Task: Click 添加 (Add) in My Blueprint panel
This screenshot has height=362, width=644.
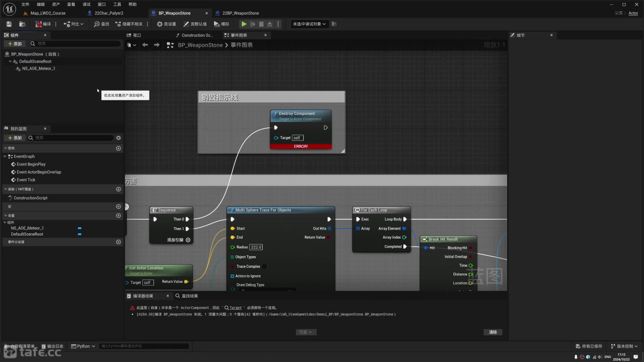Action: (x=15, y=138)
